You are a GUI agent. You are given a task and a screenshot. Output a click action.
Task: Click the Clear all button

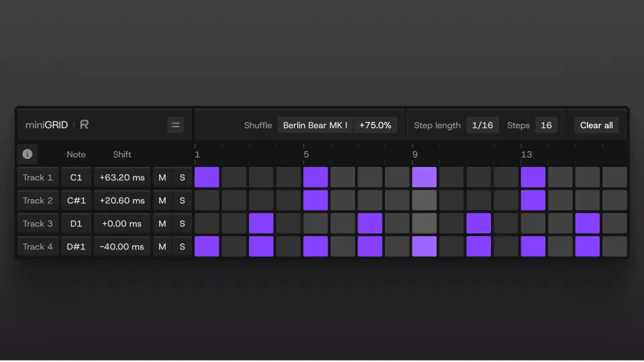[x=596, y=125]
